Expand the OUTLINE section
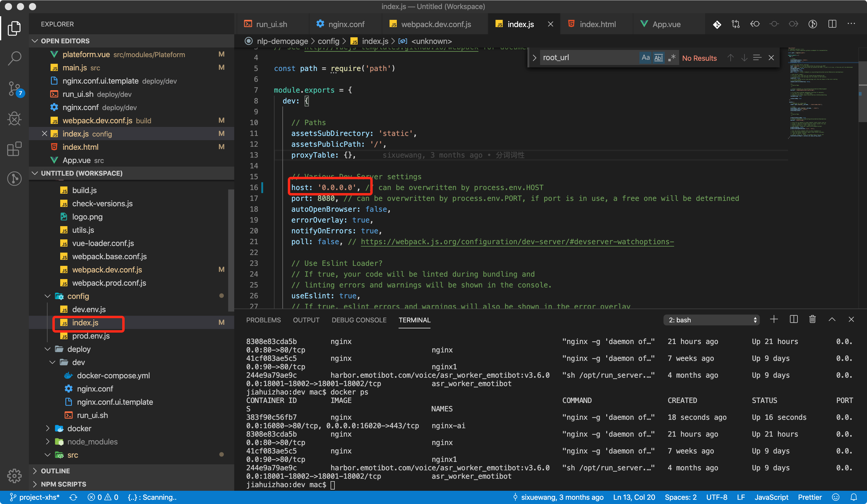 55,471
